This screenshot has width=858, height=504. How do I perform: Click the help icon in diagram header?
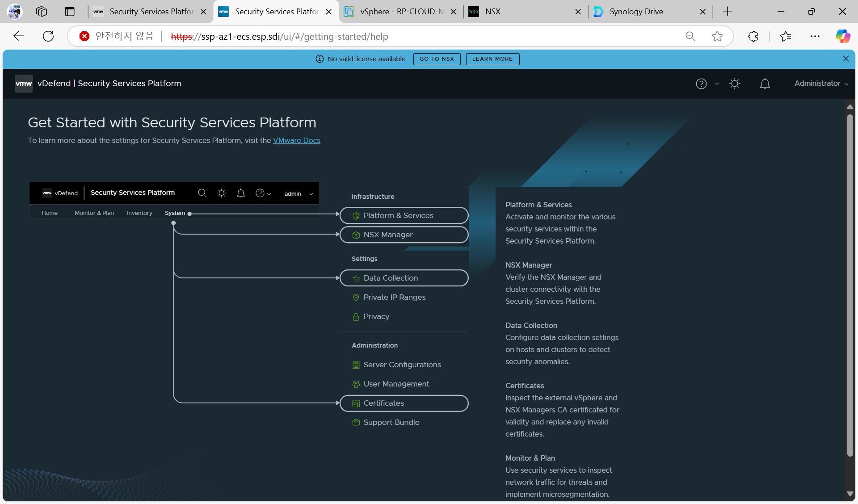click(x=260, y=193)
